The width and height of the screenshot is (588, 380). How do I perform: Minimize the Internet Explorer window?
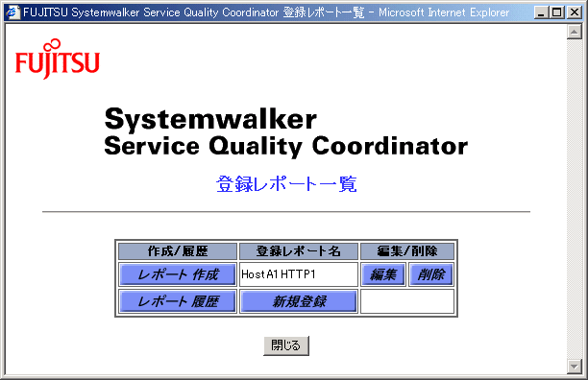[541, 12]
